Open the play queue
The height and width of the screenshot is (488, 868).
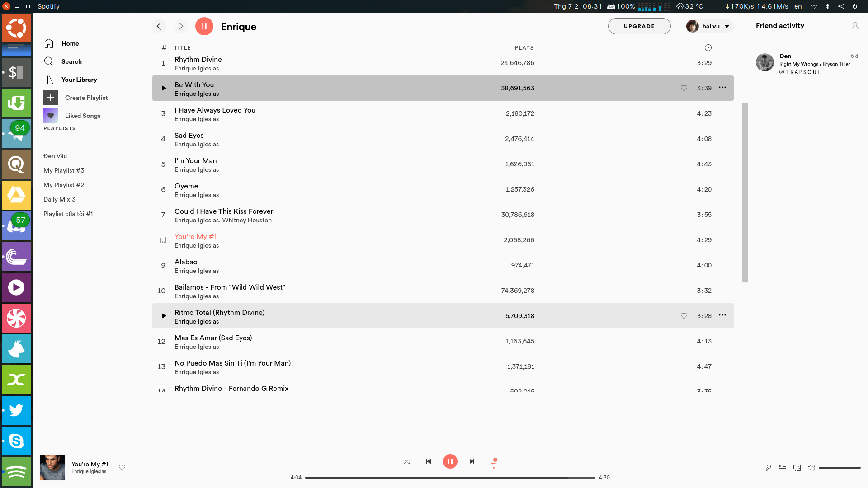click(783, 468)
